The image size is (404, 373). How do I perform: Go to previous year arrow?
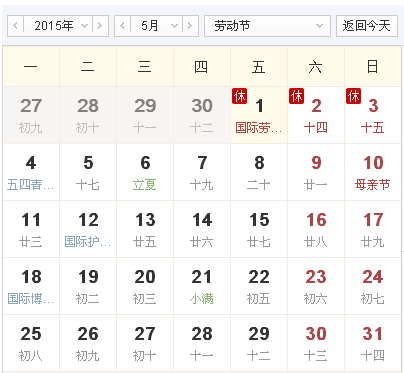point(15,26)
